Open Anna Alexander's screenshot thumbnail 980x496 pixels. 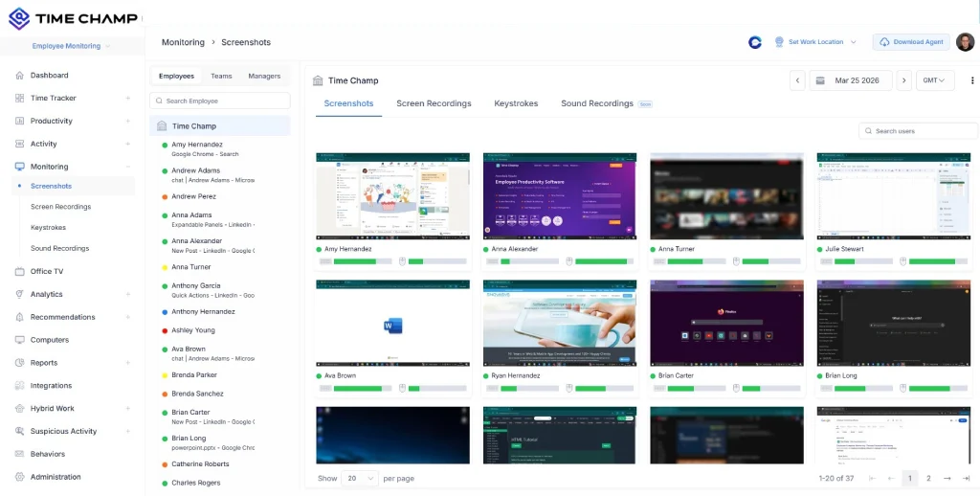[x=559, y=195]
